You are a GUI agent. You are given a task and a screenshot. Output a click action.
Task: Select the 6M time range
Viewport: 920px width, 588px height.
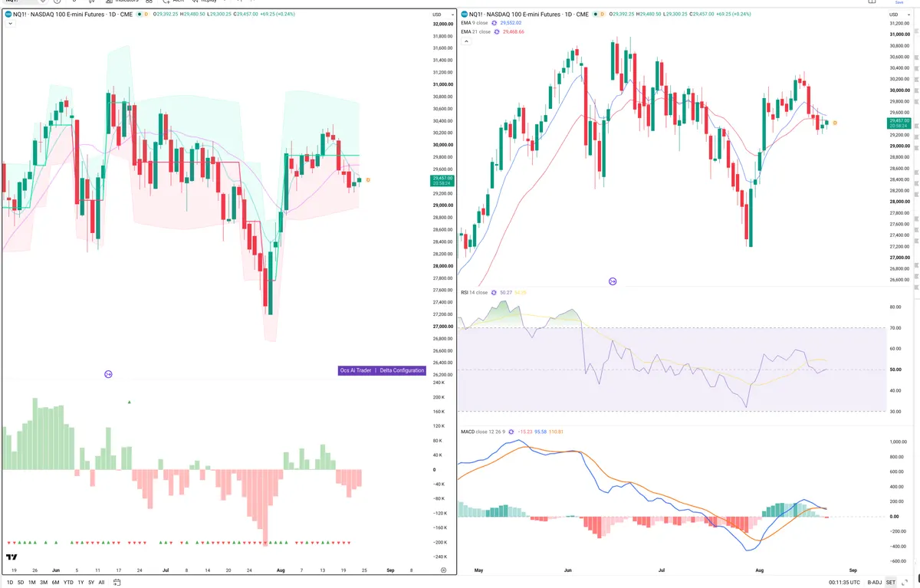pyautogui.click(x=55, y=583)
